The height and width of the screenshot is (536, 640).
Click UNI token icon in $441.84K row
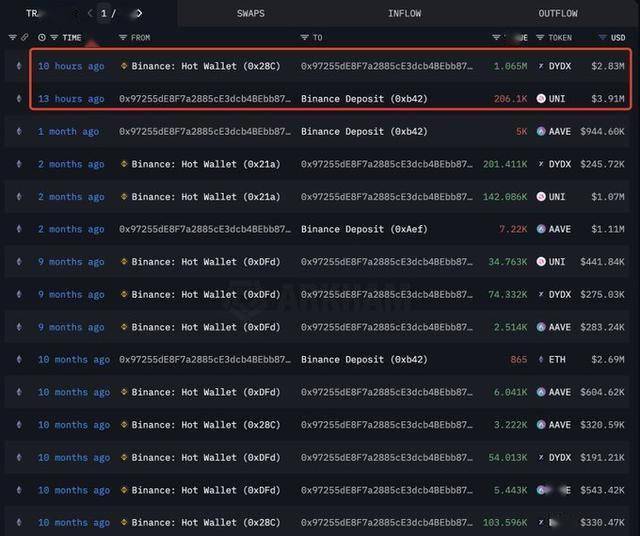tap(541, 261)
